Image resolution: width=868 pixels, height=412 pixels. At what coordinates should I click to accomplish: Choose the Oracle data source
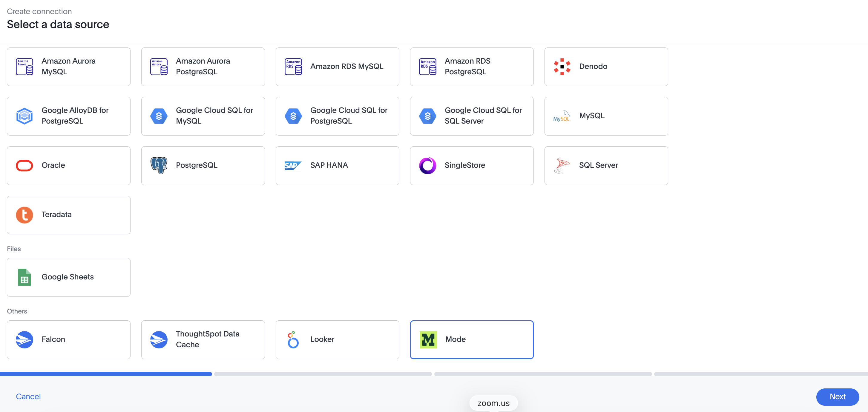click(68, 165)
